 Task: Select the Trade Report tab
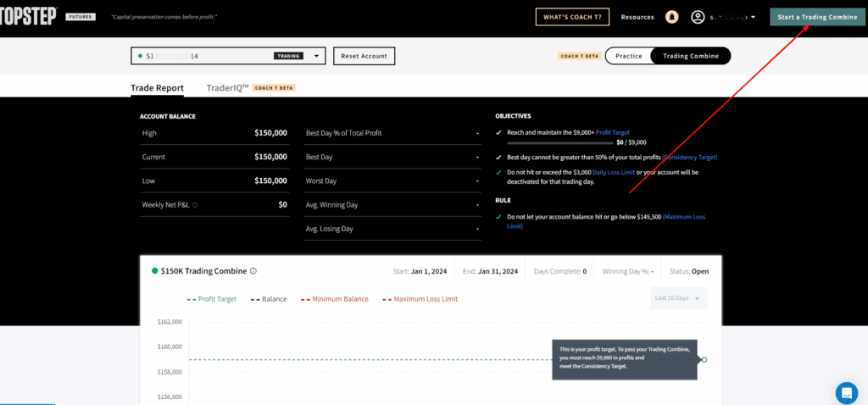[157, 88]
